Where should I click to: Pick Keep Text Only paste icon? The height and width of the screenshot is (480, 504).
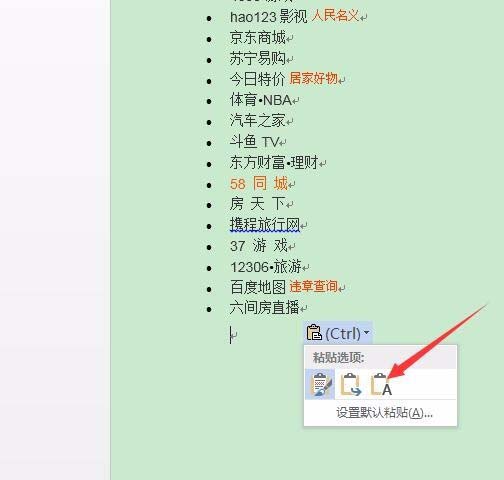click(x=381, y=384)
